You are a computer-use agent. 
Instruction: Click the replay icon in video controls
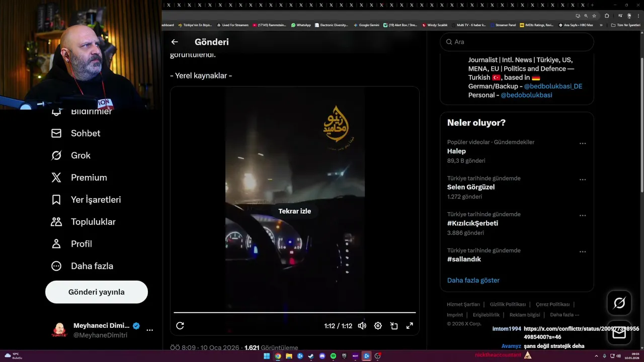(180, 326)
